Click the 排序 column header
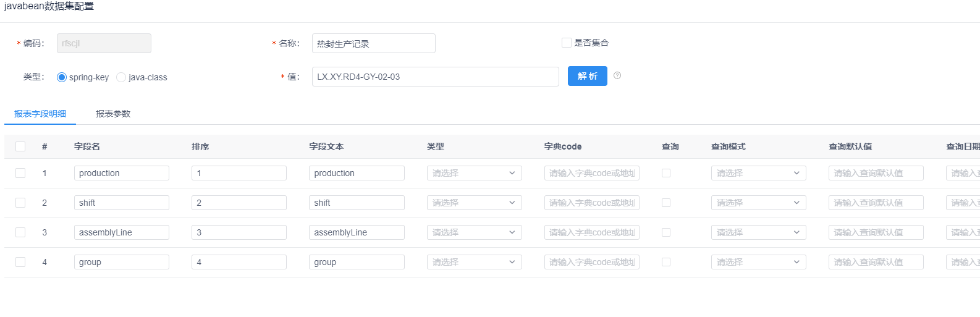 coord(200,146)
